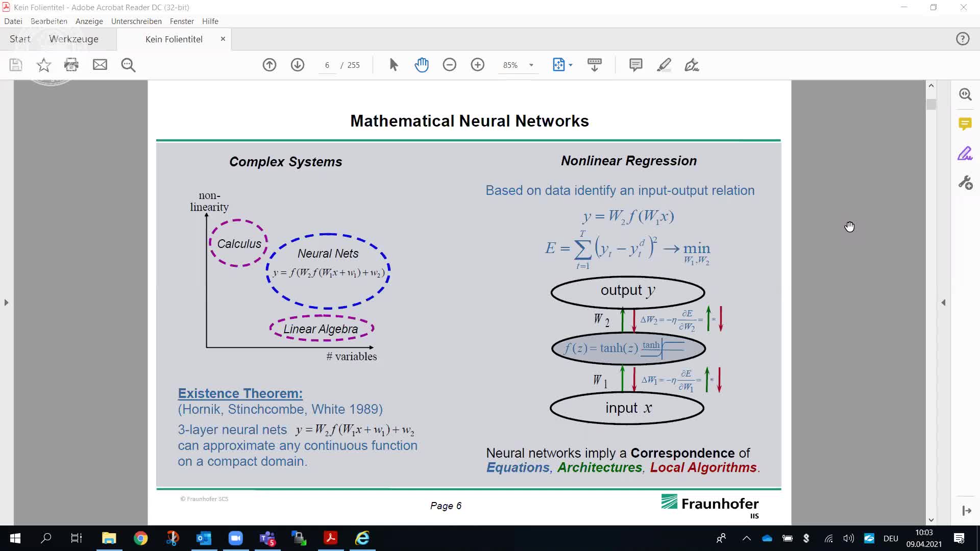Image resolution: width=980 pixels, height=551 pixels.
Task: Expand the left navigation pane
Action: (x=6, y=303)
